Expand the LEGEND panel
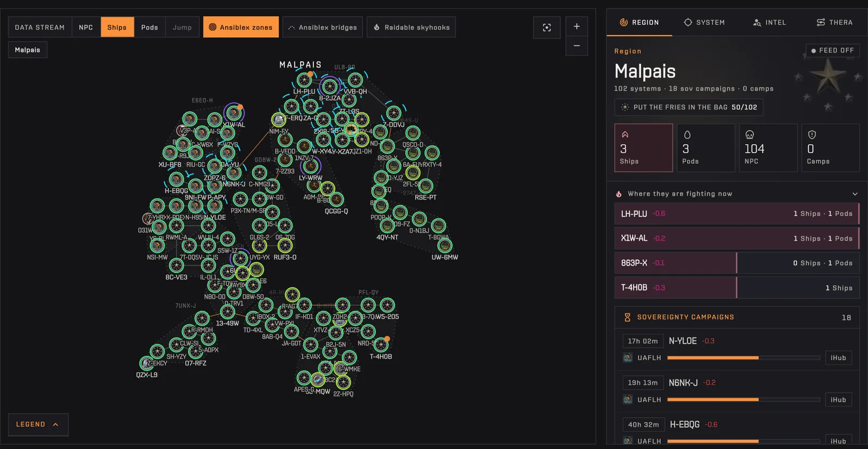 (38, 425)
